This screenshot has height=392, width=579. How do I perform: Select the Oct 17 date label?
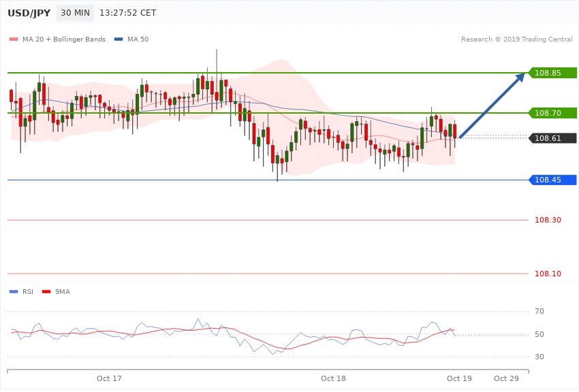(109, 378)
